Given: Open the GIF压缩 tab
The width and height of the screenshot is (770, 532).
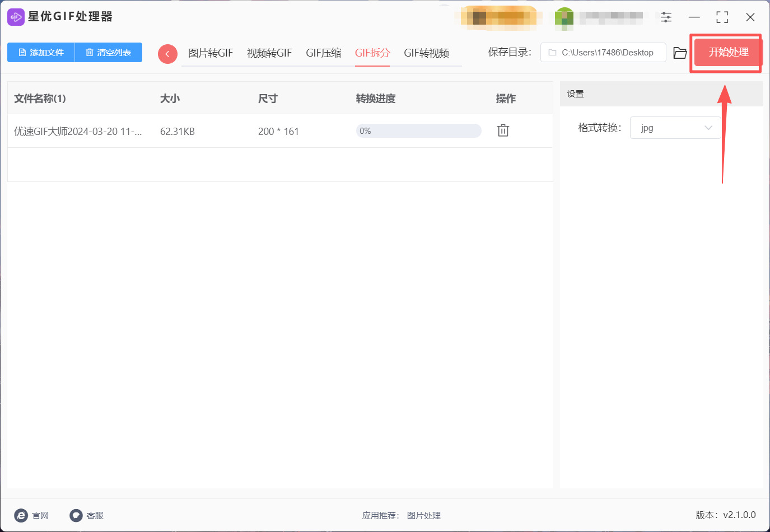Looking at the screenshot, I should (323, 53).
